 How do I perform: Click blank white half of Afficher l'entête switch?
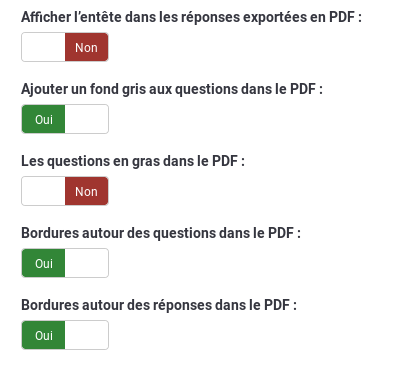click(x=43, y=47)
